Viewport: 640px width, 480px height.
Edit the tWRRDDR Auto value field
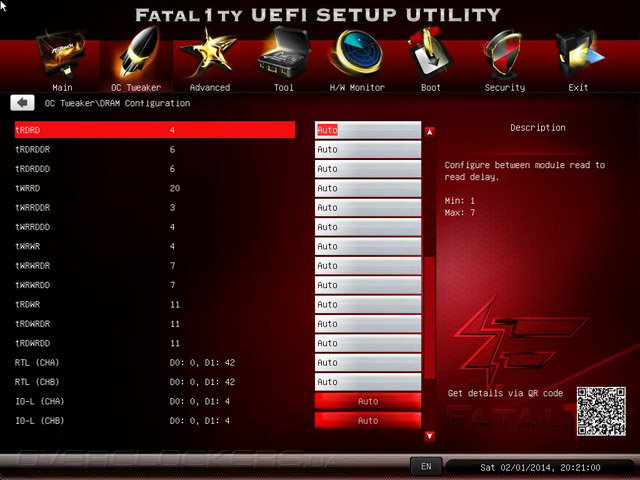[368, 207]
